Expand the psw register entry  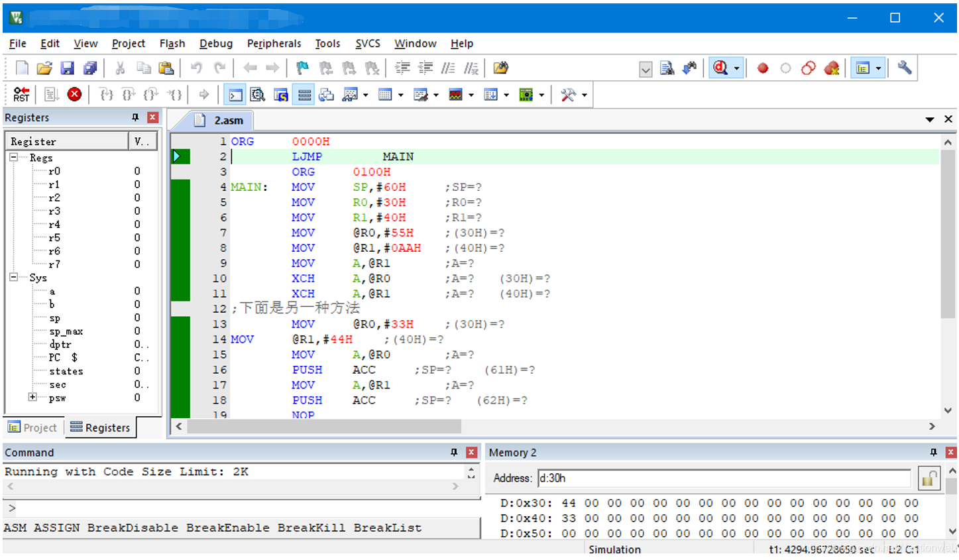[32, 398]
